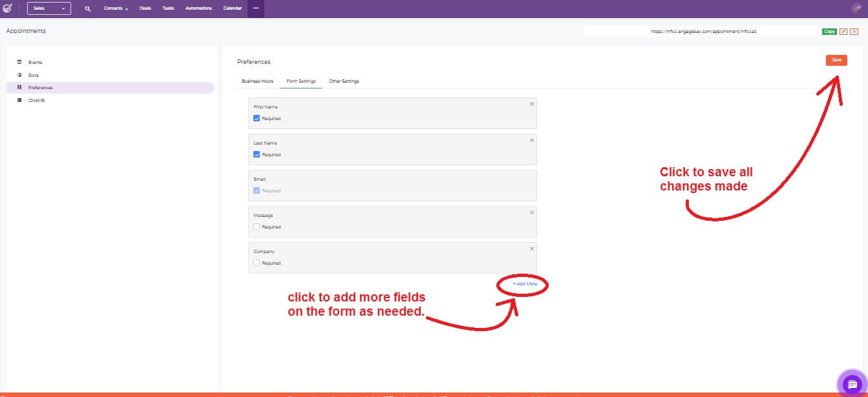Click the EngageBay logo icon

point(8,8)
